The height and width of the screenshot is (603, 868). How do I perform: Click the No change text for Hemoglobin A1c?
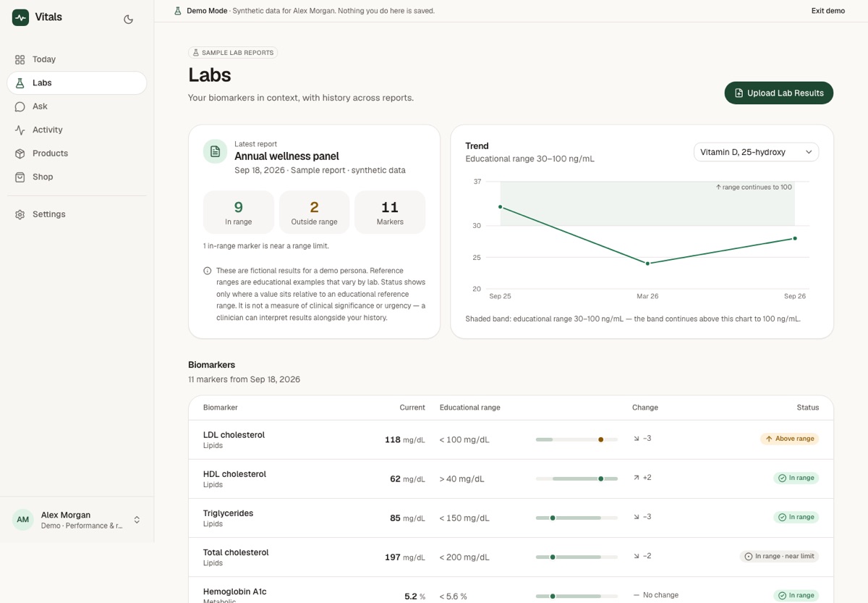660,595
